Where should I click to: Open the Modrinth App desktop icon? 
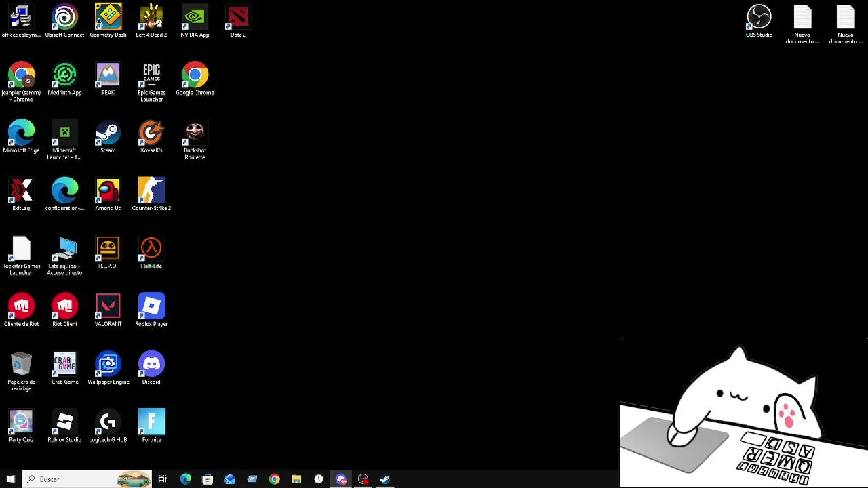[64, 79]
